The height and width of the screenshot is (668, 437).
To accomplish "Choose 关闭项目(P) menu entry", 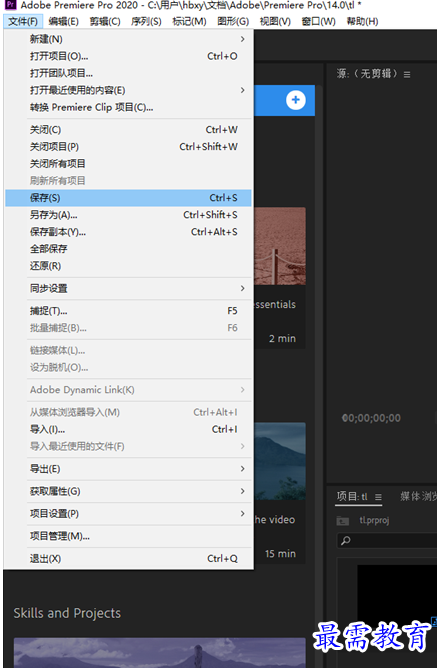I will coord(128,147).
